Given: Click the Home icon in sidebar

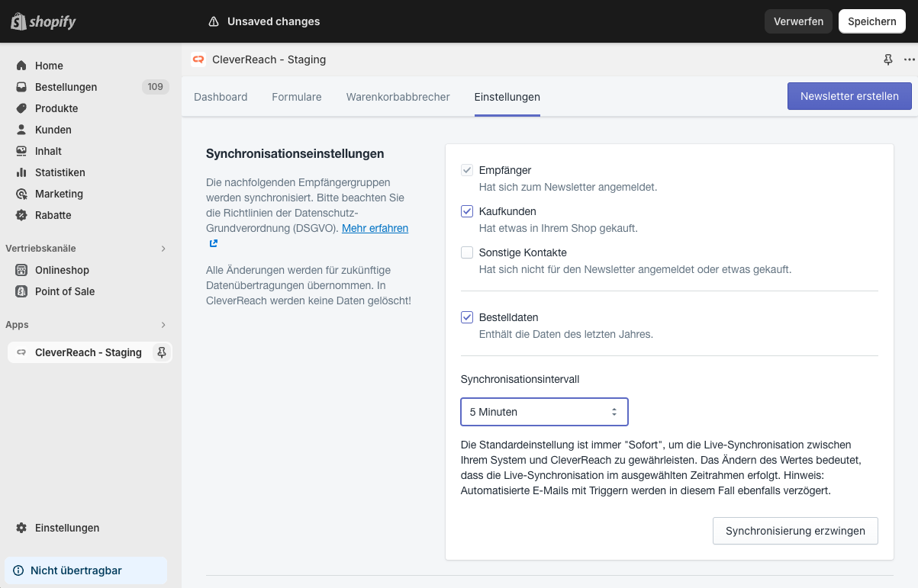Looking at the screenshot, I should tap(21, 66).
